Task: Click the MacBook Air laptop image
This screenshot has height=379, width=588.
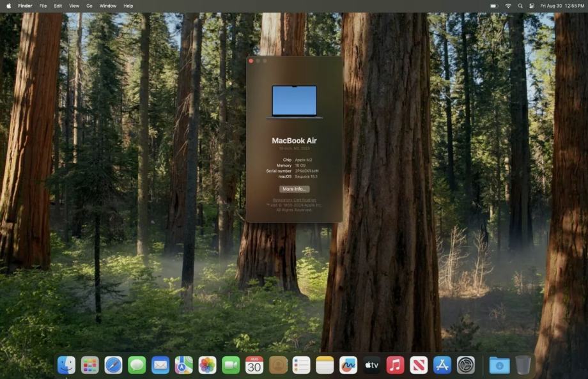Action: point(295,102)
